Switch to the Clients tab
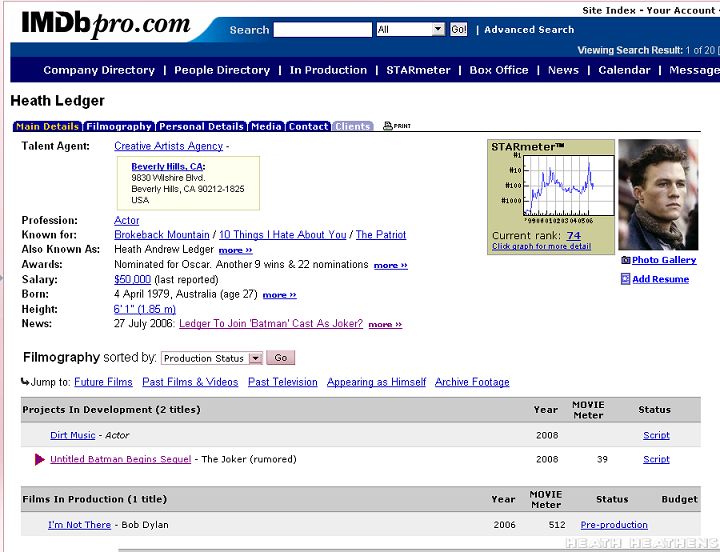This screenshot has height=552, width=720. [353, 126]
